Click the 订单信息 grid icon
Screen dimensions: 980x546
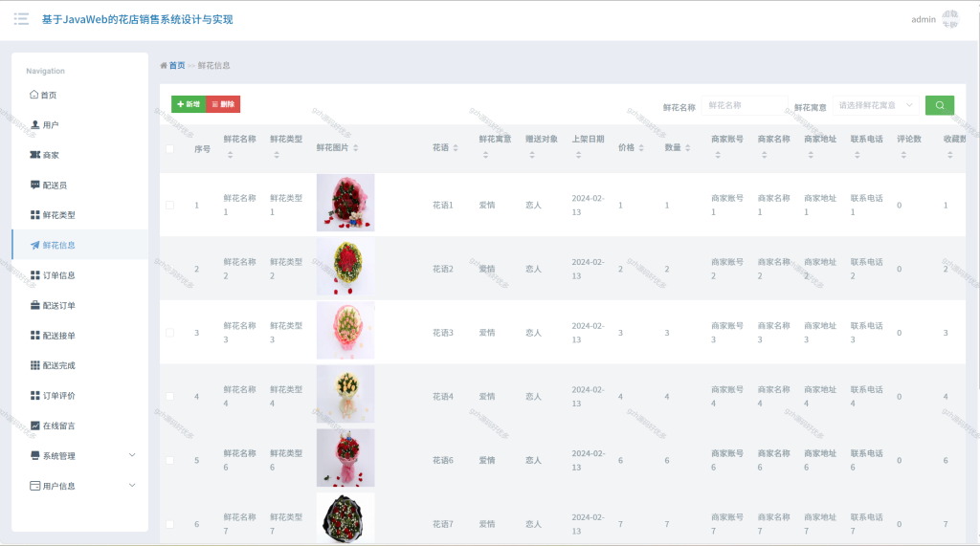[x=35, y=274]
